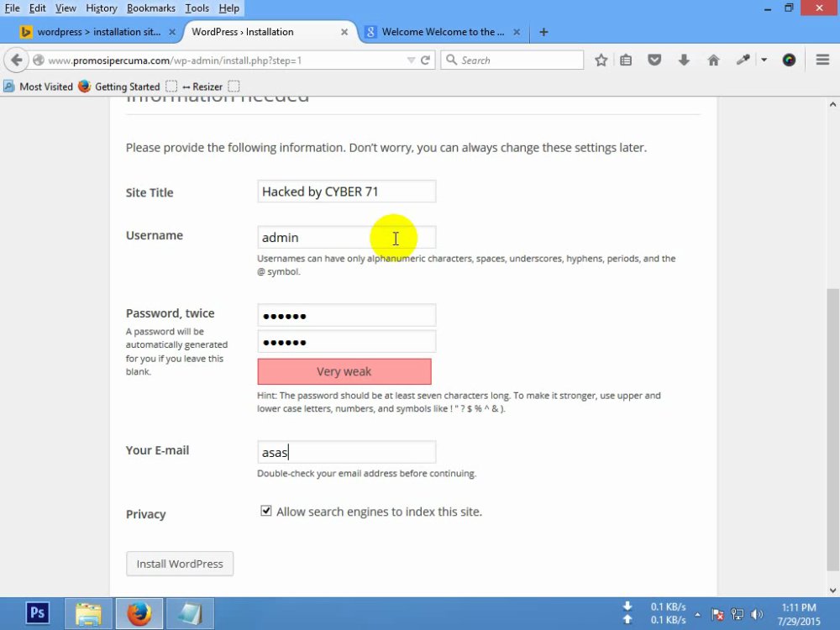Open a new tab with plus button

543,32
